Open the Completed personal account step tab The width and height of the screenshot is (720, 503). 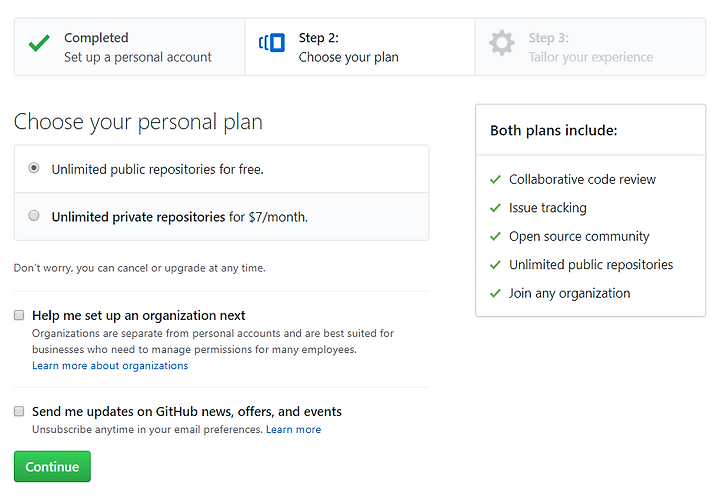(x=129, y=47)
